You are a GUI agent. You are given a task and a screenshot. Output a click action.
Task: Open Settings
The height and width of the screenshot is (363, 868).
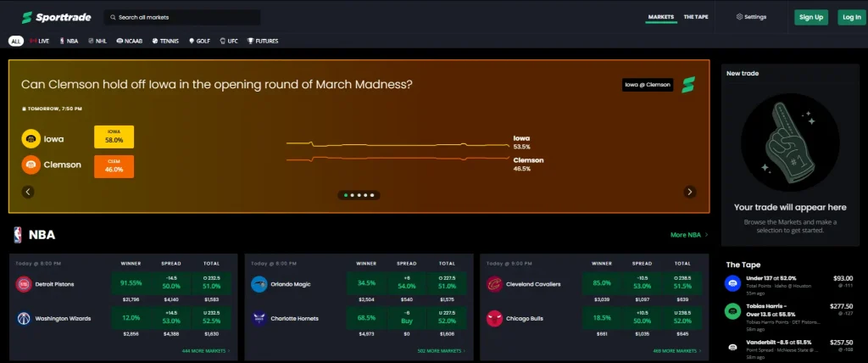pyautogui.click(x=751, y=17)
